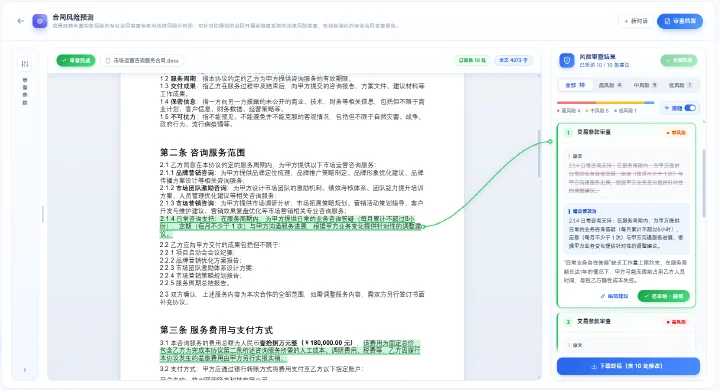
Task: Click clause 2.3 paragraph in the document
Action: point(292,298)
